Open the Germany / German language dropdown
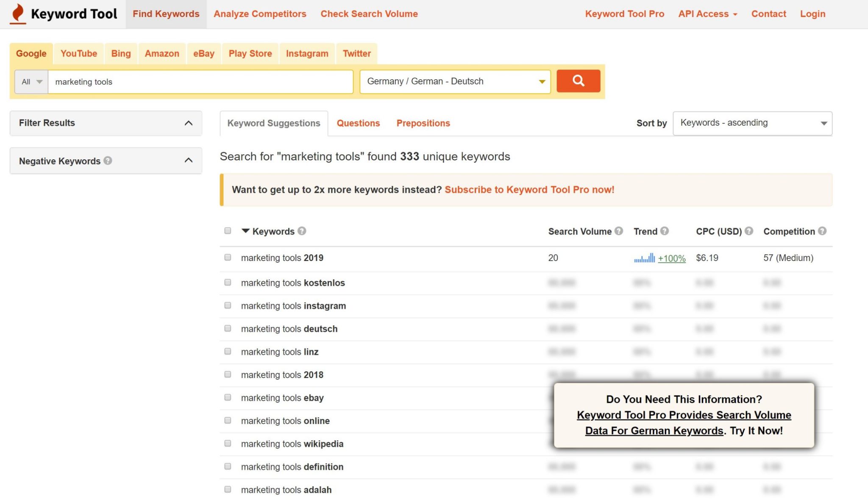This screenshot has width=868, height=500. click(455, 81)
